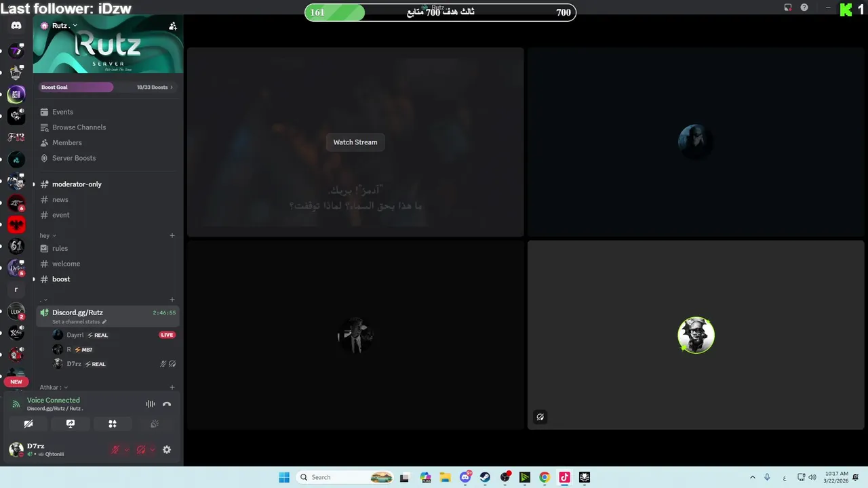Open Google Chrome from the taskbar
Viewport: 868px width, 488px height.
[x=545, y=477]
